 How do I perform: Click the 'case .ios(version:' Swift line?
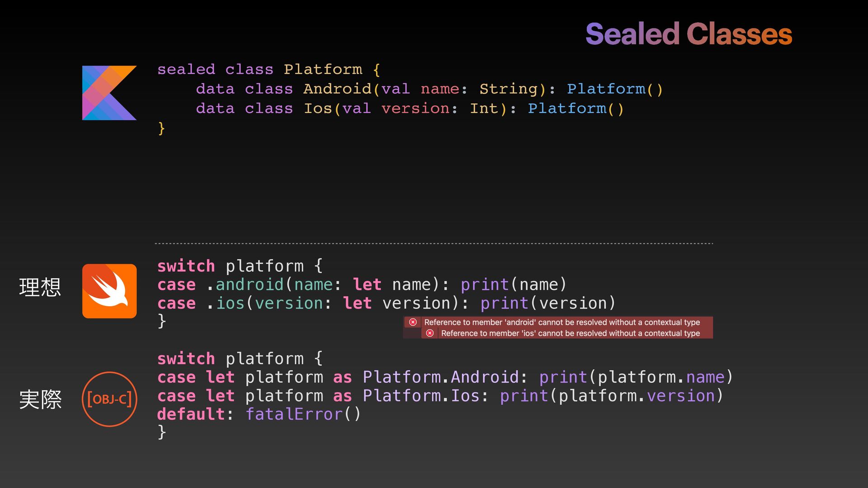(x=387, y=303)
